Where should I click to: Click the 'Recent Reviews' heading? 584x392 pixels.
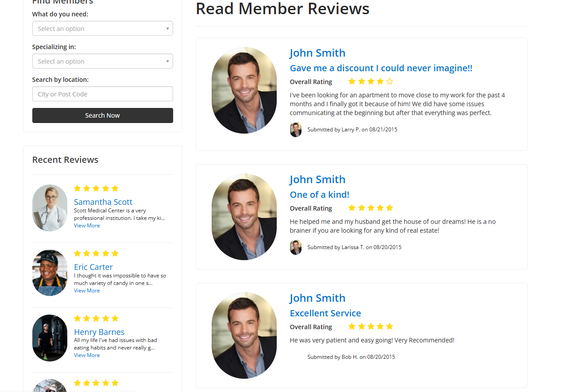(65, 160)
